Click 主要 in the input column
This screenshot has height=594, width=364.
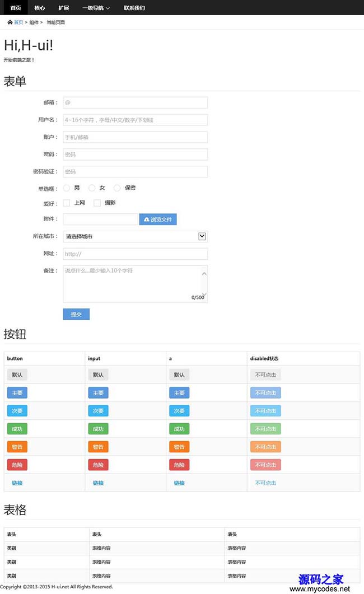(x=98, y=393)
